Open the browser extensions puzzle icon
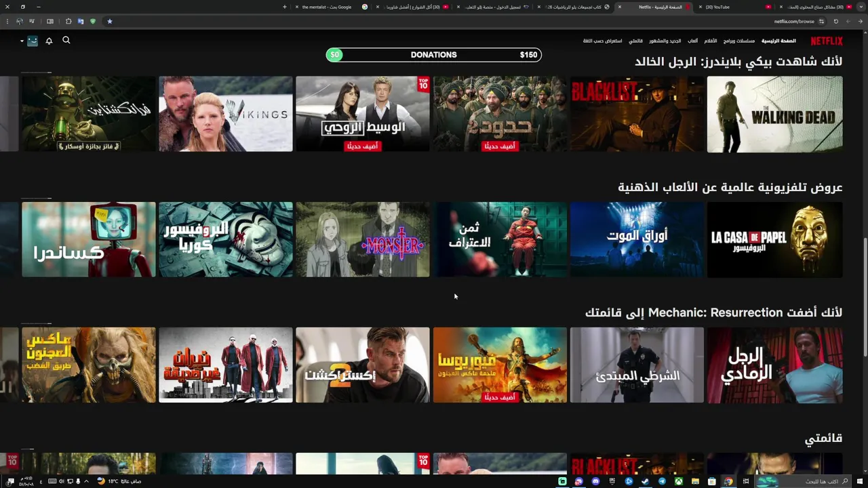This screenshot has width=868, height=488. point(68,21)
